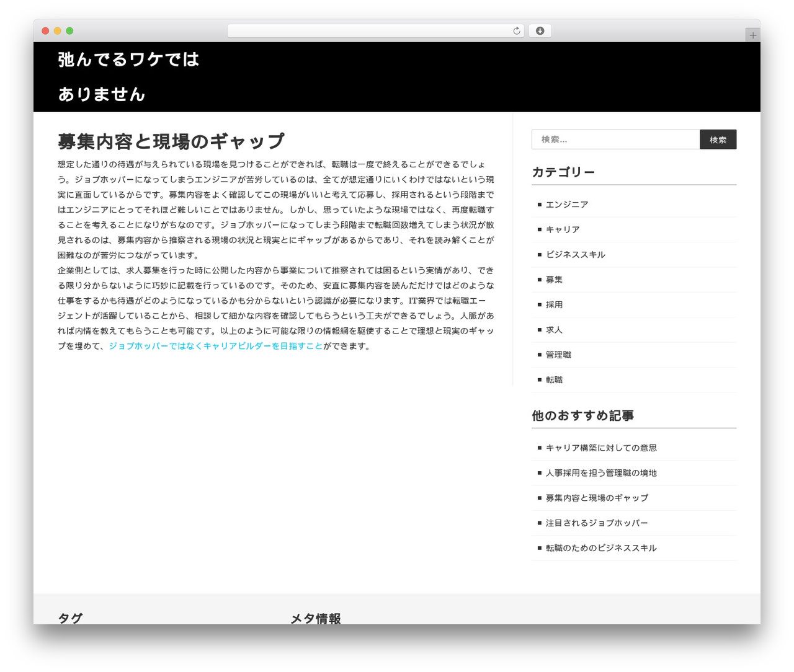Open the エンジニア category
The width and height of the screenshot is (794, 672).
[x=567, y=205]
